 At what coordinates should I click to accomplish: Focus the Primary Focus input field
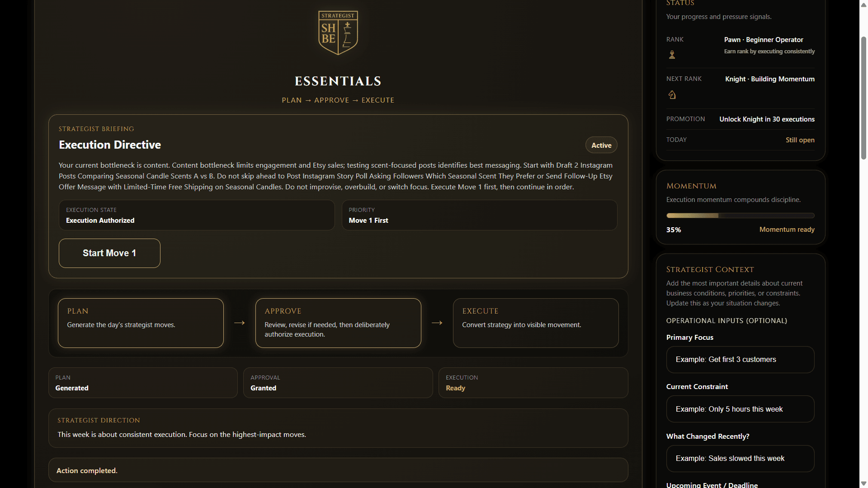pos(740,360)
